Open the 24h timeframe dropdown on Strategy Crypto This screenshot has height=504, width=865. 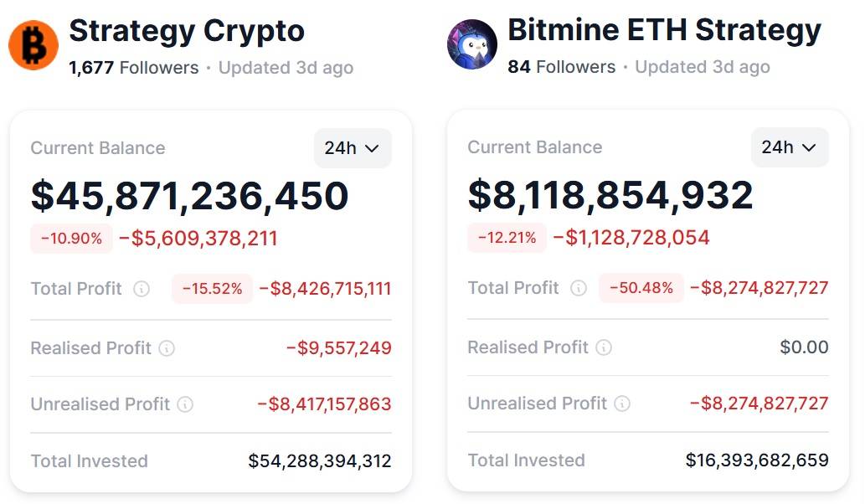click(x=352, y=147)
